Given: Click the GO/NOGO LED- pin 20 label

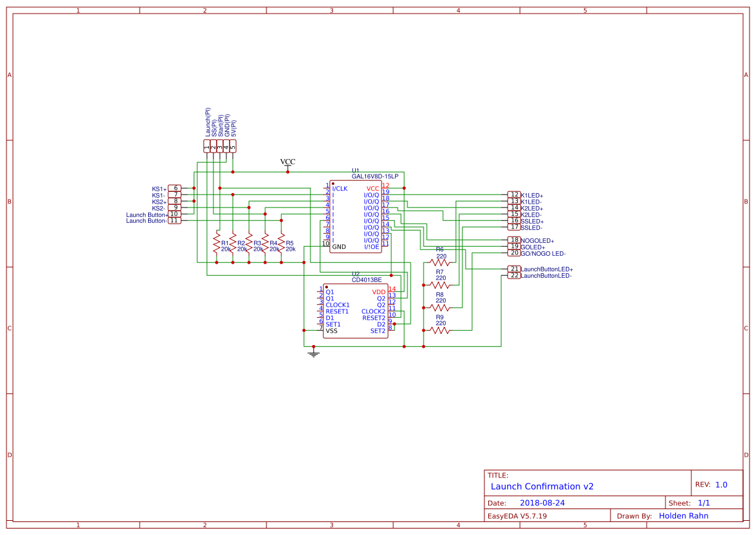Looking at the screenshot, I should [x=543, y=253].
